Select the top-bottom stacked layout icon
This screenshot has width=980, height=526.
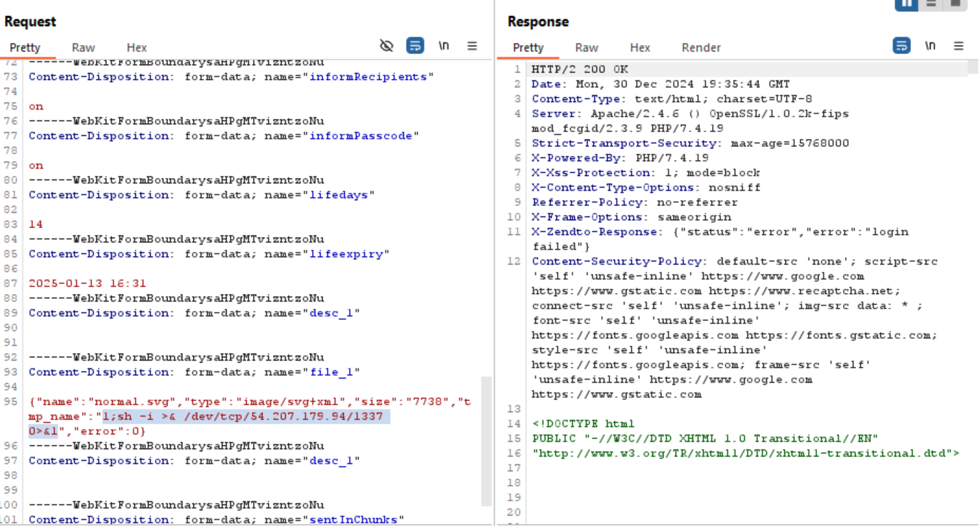(931, 4)
